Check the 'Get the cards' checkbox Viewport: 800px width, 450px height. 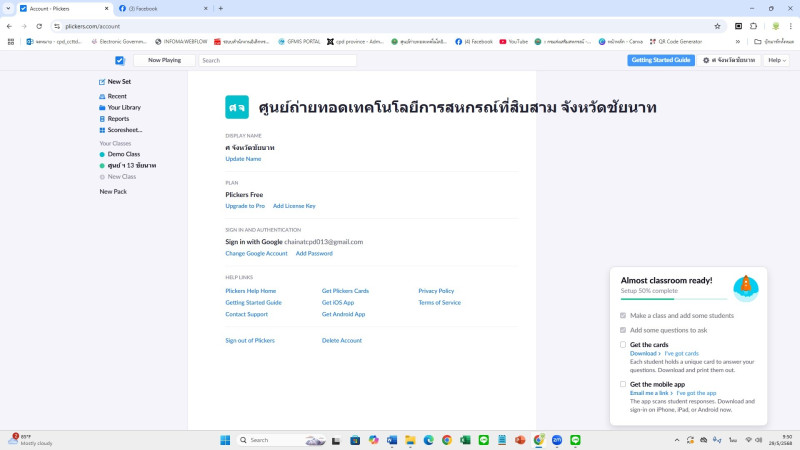click(x=623, y=344)
